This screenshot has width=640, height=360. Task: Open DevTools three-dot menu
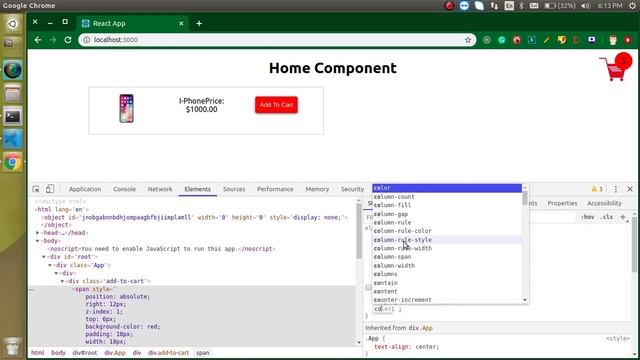(616, 189)
